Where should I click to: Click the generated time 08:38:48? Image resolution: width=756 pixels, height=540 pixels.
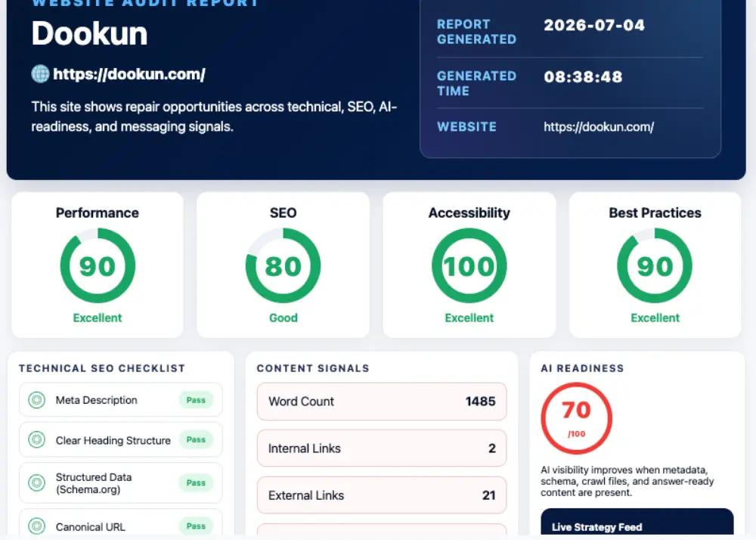coord(583,76)
